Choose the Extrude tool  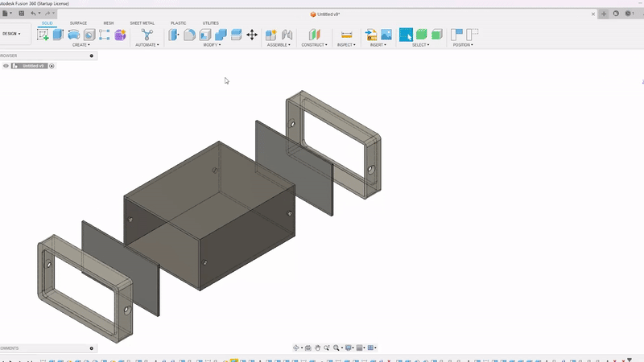(58, 35)
